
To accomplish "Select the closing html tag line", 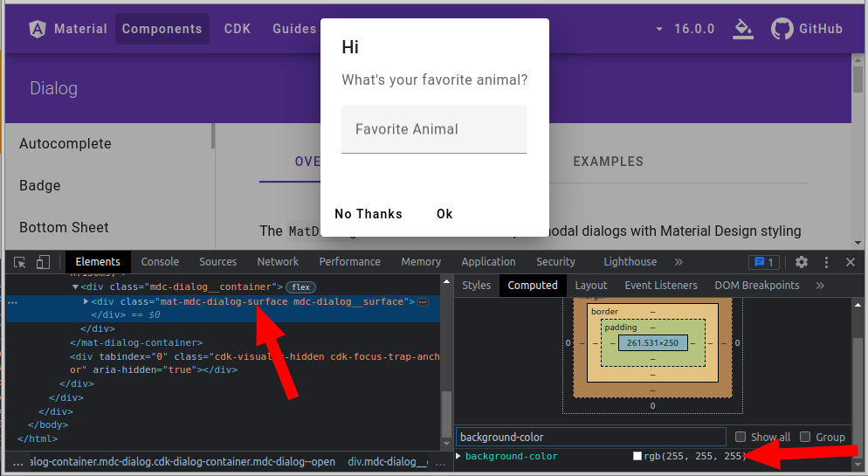I will pyautogui.click(x=38, y=439).
